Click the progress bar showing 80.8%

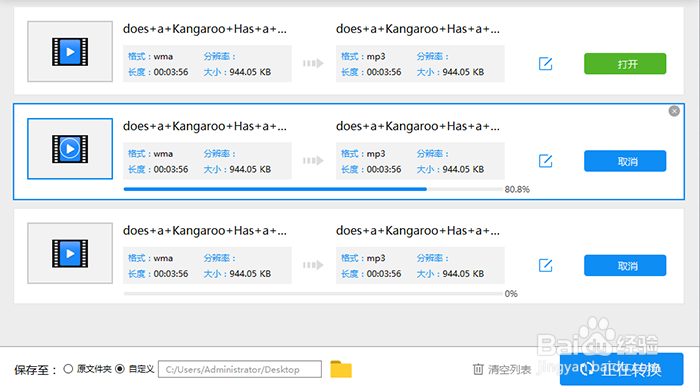313,189
